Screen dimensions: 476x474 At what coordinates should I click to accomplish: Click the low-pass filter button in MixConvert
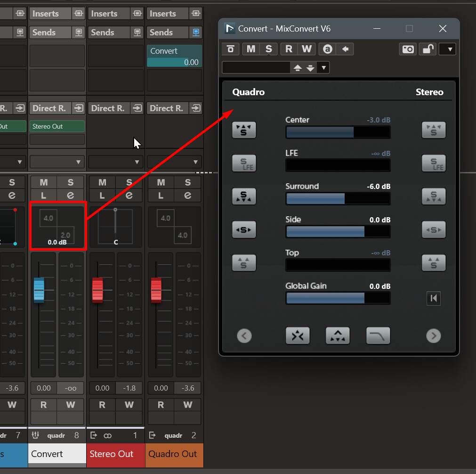378,336
